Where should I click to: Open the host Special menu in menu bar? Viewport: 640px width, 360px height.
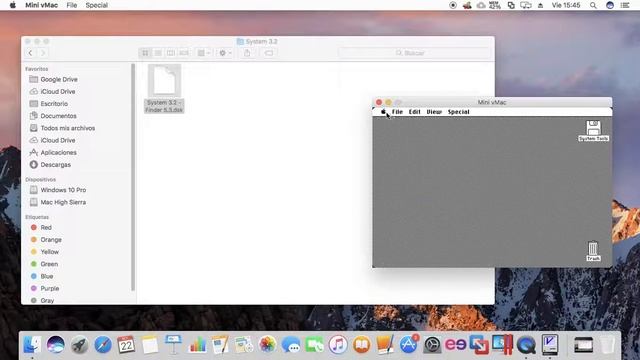[x=97, y=5]
